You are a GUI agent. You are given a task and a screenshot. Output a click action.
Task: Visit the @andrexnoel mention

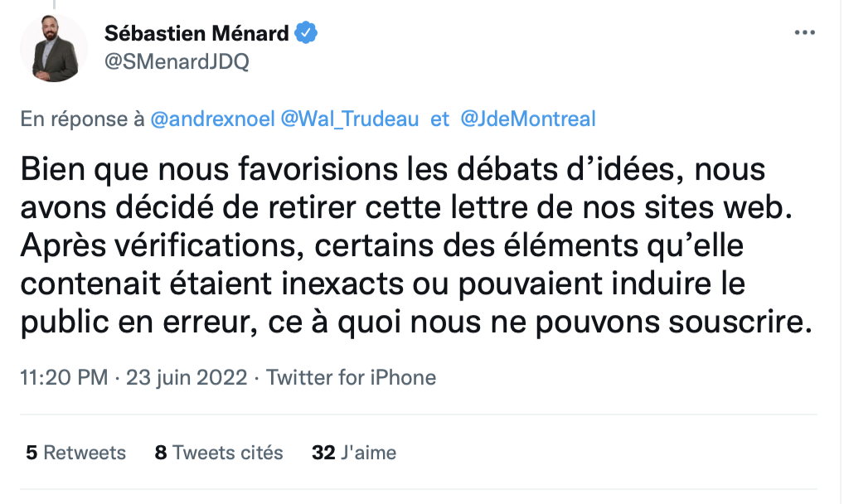(212, 119)
